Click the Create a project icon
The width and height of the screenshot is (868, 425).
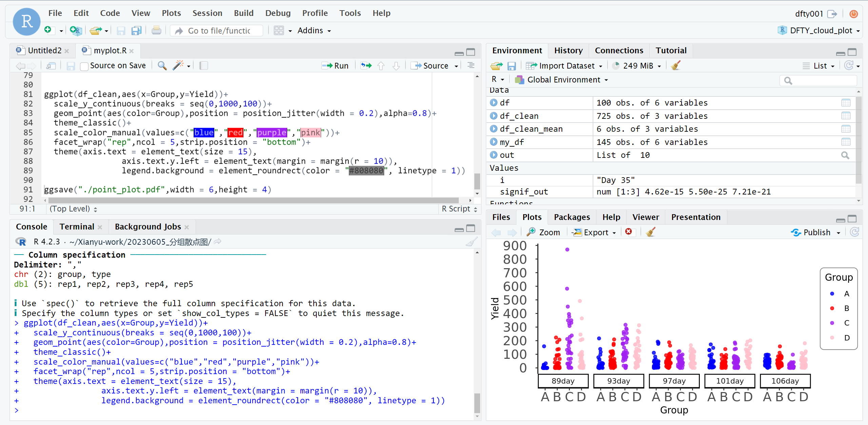point(76,31)
